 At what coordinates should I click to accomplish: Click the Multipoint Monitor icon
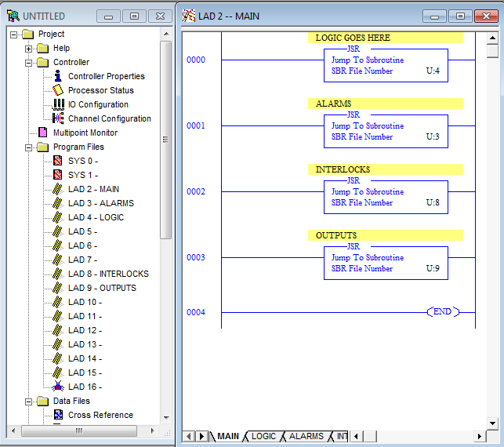point(43,133)
